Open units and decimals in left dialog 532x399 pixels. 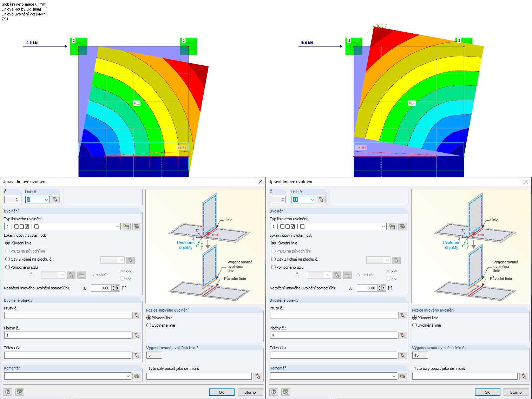[20, 392]
